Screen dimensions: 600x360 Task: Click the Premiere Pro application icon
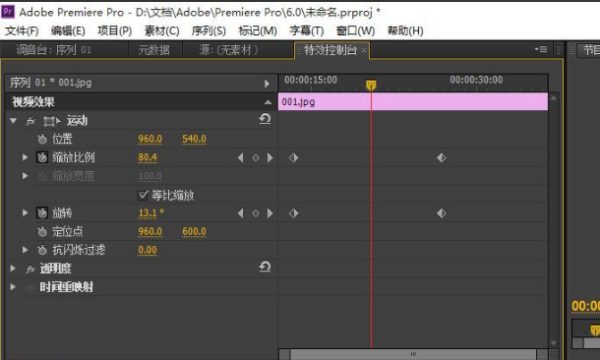[x=8, y=11]
